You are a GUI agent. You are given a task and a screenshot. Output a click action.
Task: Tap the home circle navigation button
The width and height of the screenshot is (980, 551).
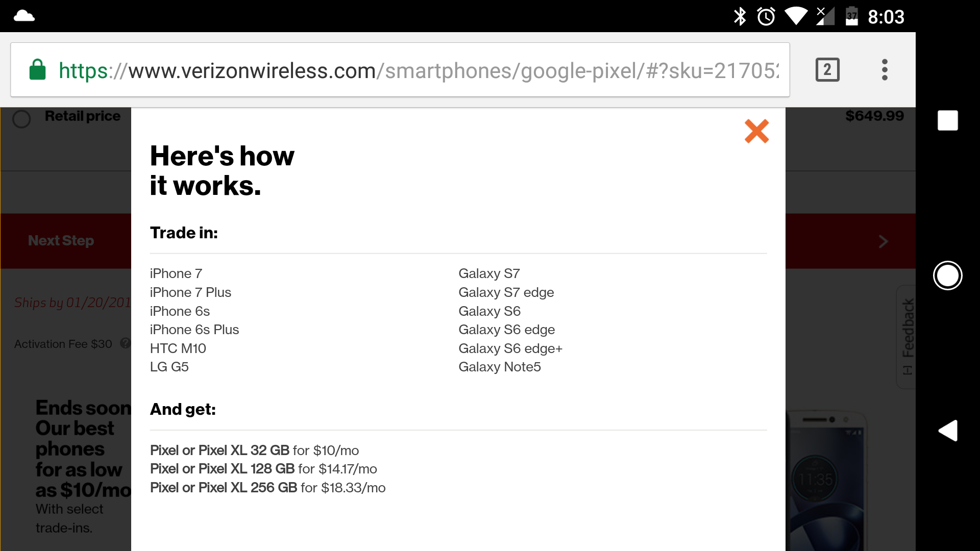pos(948,275)
